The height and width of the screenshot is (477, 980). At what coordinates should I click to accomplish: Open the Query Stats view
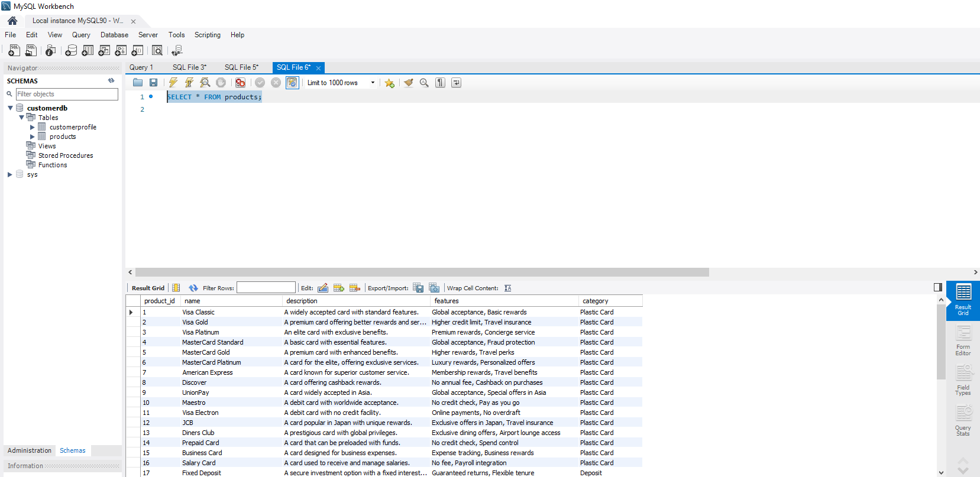click(x=963, y=421)
